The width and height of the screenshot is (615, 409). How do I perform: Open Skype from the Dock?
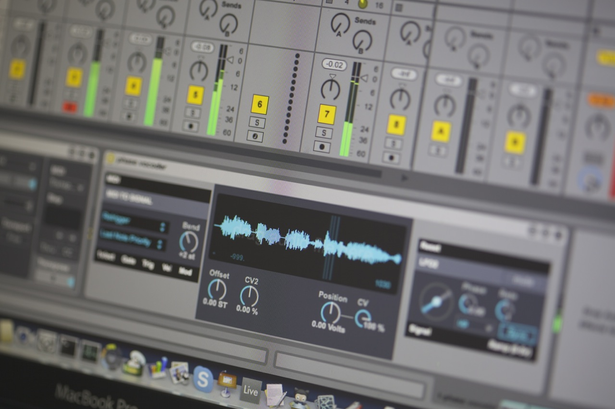pos(203,379)
